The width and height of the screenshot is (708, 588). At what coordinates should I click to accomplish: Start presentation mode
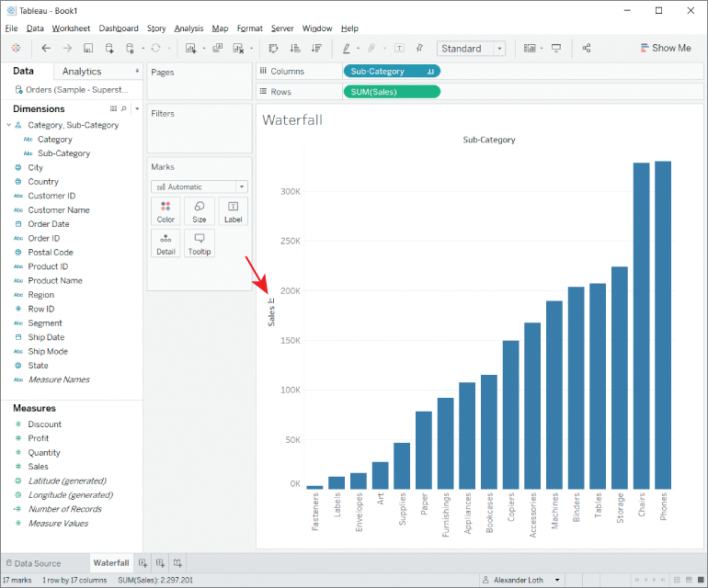pyautogui.click(x=556, y=48)
